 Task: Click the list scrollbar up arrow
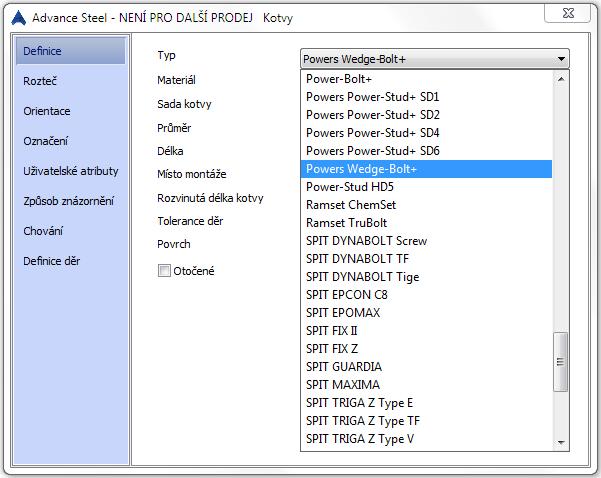click(561, 79)
